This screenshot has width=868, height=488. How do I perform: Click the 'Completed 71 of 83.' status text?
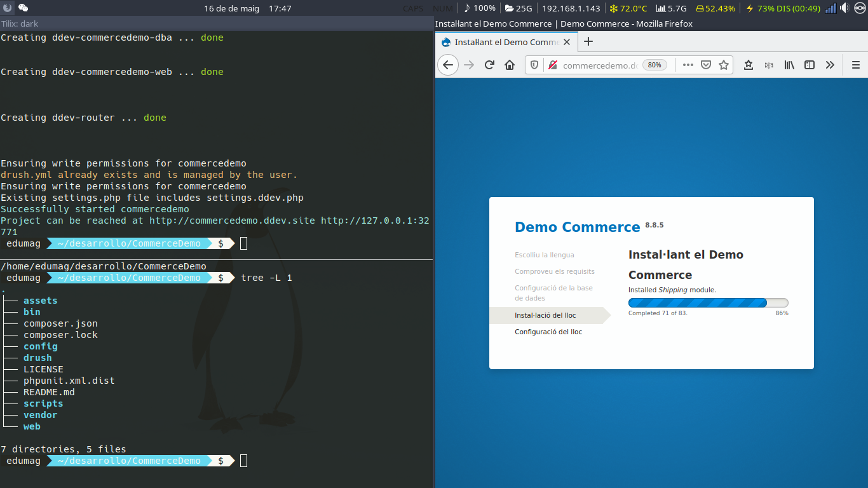click(x=658, y=313)
